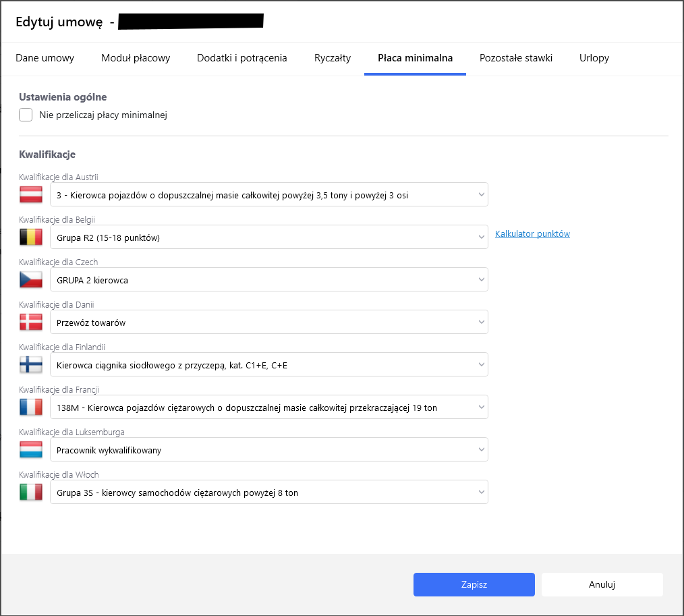Screen dimensions: 684x616
Task: Open the 'Dodatki i potrącenia' tab
Action: click(242, 58)
